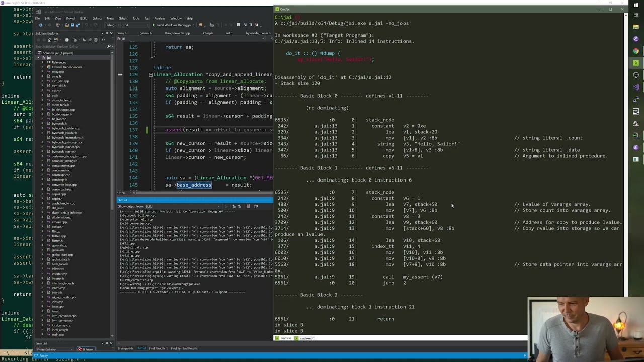Click the Solution Explorer search magnifier icon
Viewport: 644px width, 362px height.
(109, 46)
